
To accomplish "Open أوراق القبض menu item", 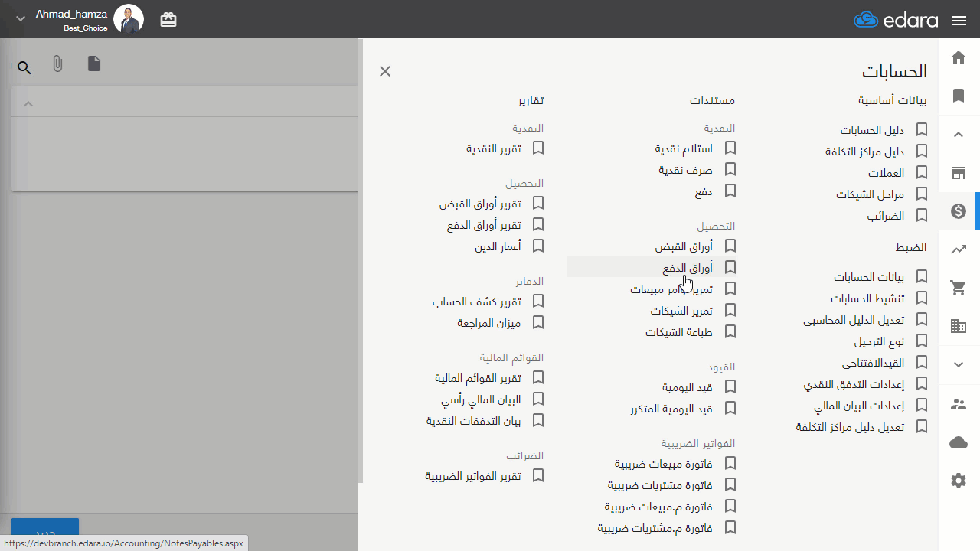I will click(684, 246).
